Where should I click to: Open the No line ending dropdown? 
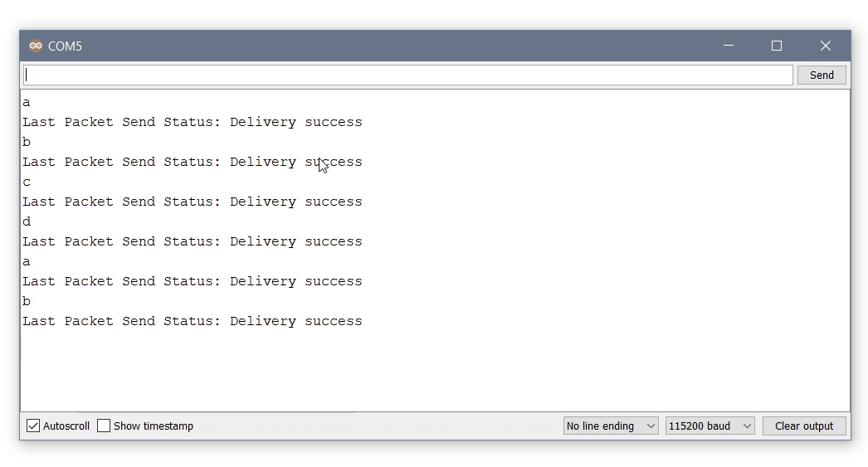pyautogui.click(x=611, y=426)
